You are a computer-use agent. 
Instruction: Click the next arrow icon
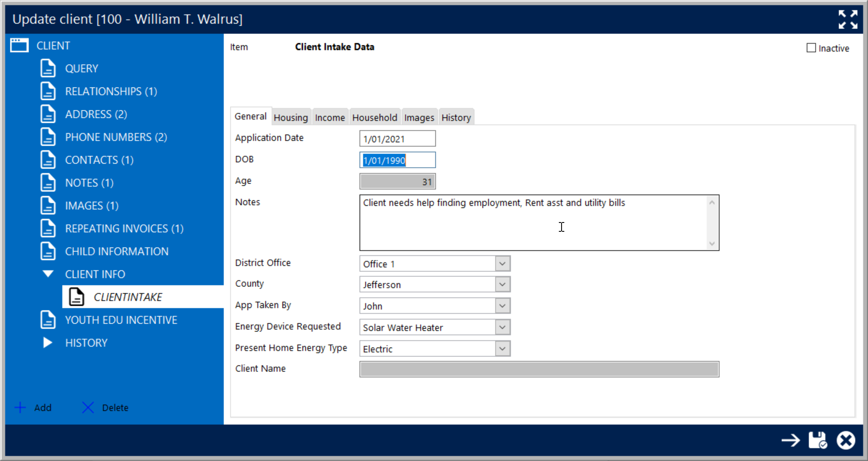791,440
